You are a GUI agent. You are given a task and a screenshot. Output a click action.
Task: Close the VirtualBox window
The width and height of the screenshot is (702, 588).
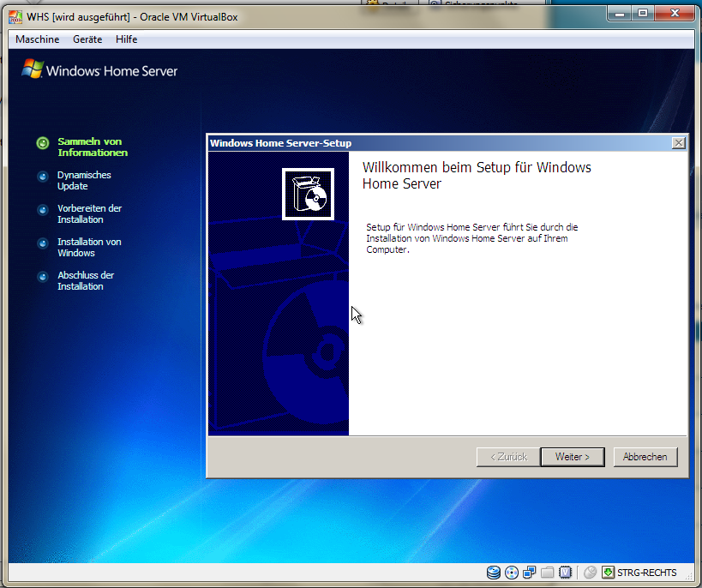pyautogui.click(x=675, y=14)
